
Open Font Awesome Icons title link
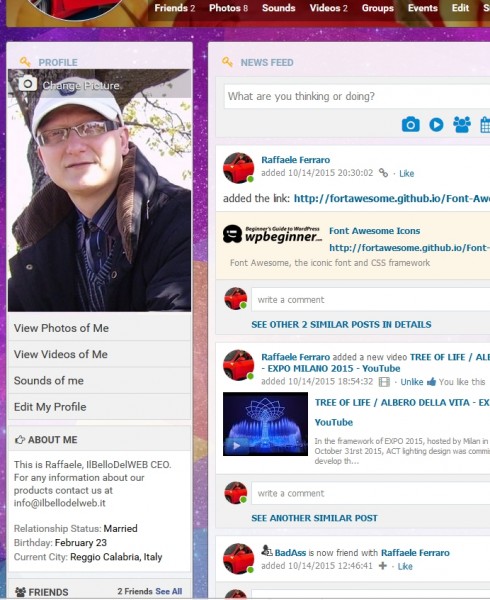tap(374, 231)
